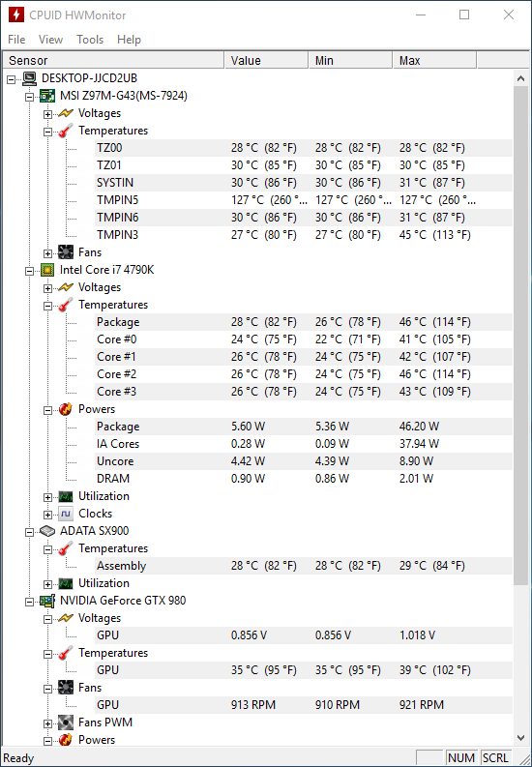Image resolution: width=532 pixels, height=767 pixels.
Task: Collapse the DESKTOP-JJCD2UB root node
Action: pyautogui.click(x=12, y=78)
